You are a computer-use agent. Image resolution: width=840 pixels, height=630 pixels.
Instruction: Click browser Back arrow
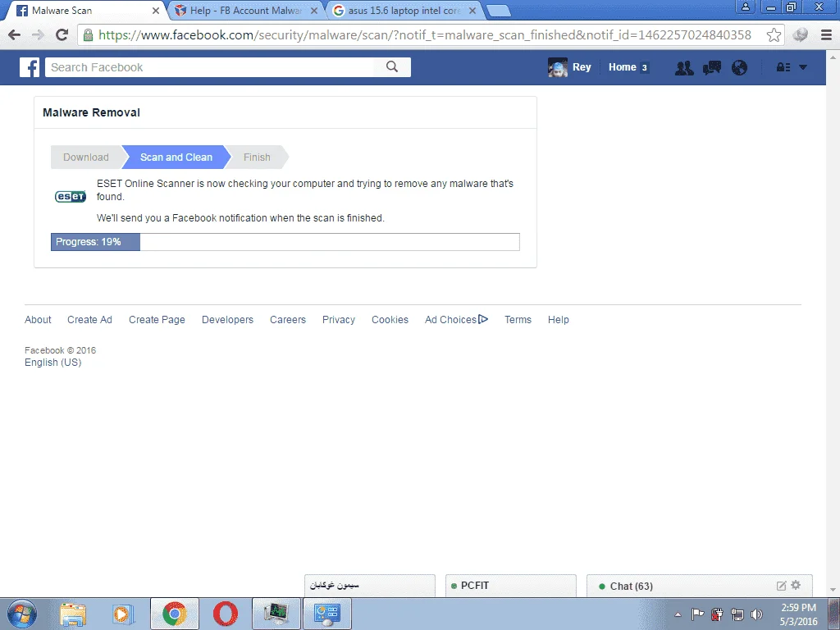[15, 34]
